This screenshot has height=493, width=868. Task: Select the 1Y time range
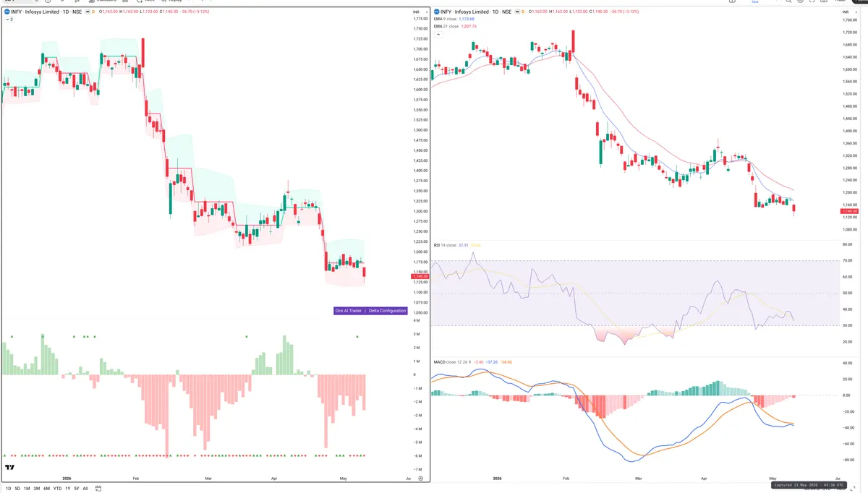coord(68,489)
